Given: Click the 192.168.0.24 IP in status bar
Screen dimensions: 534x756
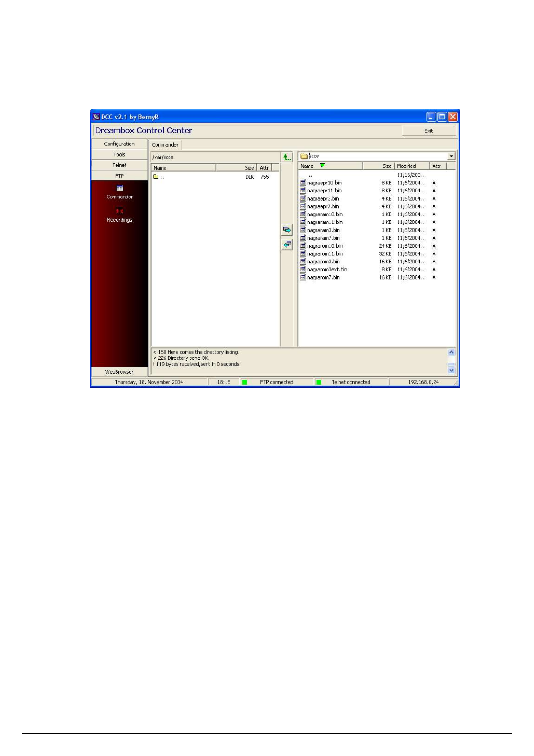Looking at the screenshot, I should click(423, 382).
